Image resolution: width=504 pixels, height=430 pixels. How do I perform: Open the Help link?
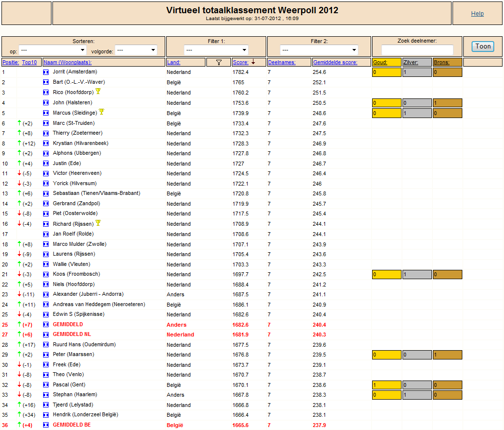[x=478, y=14]
